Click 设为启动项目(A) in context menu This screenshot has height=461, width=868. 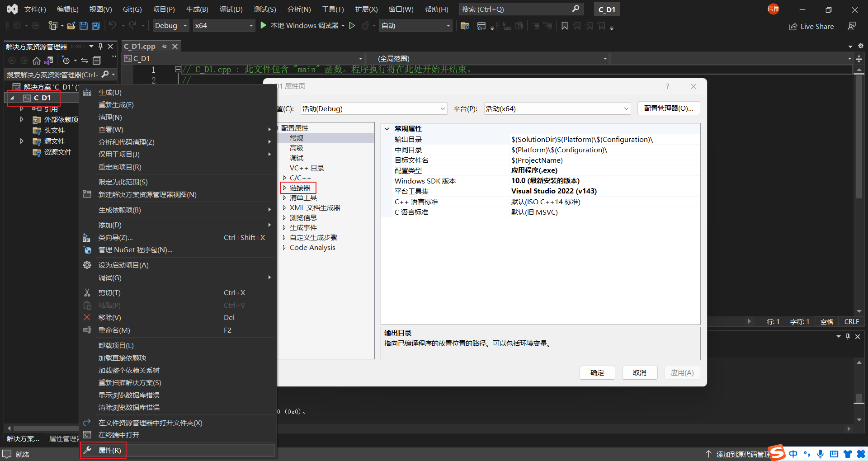click(x=123, y=265)
